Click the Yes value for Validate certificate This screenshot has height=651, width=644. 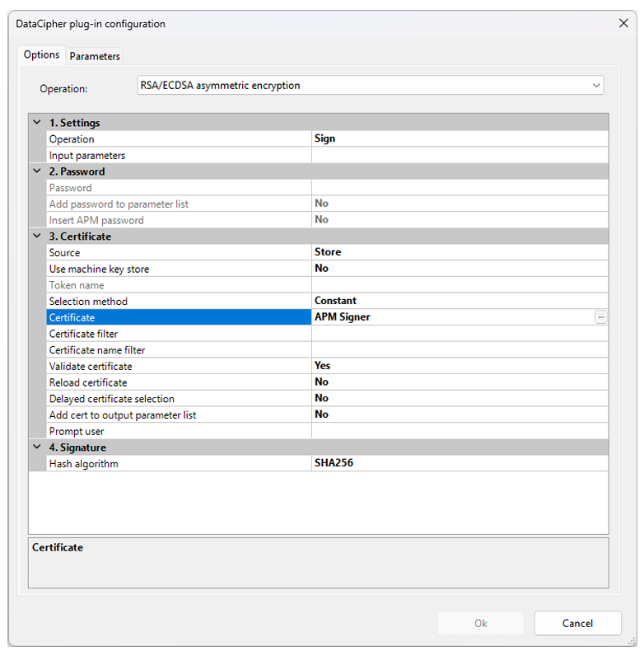pyautogui.click(x=460, y=365)
